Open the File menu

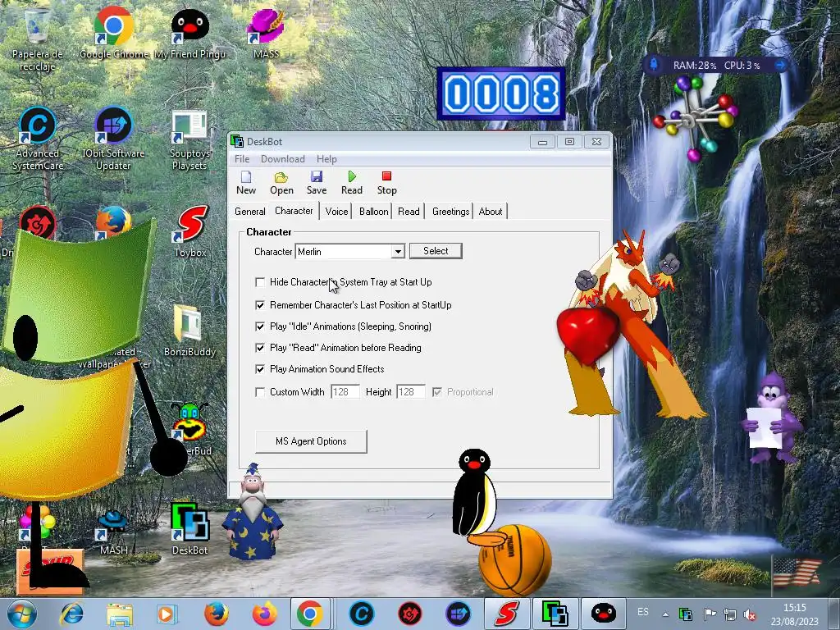(x=242, y=159)
